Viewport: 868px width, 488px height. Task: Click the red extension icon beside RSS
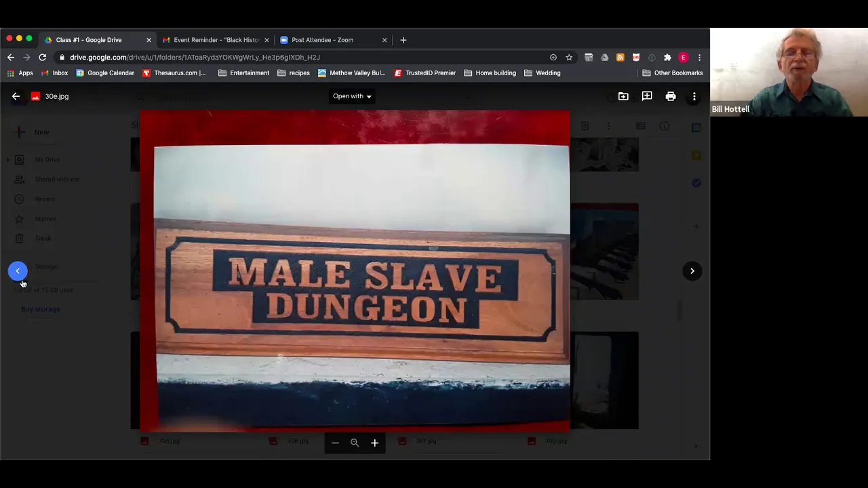coord(636,58)
